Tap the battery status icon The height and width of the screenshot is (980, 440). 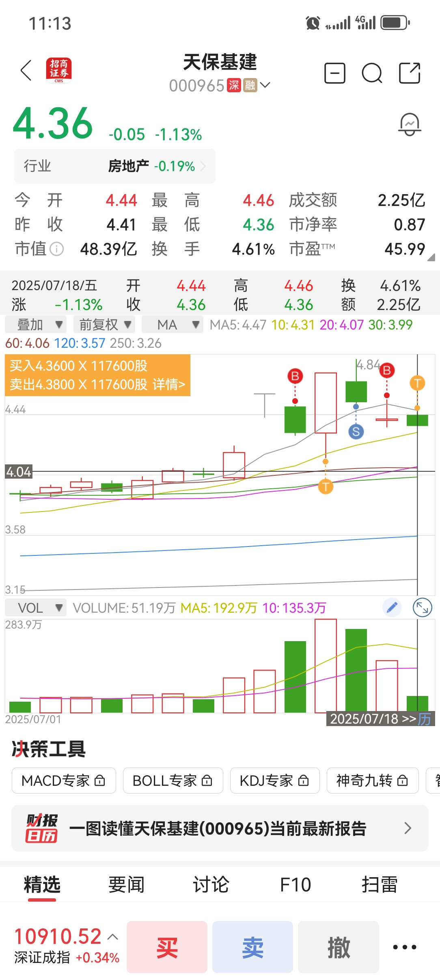tap(395, 23)
